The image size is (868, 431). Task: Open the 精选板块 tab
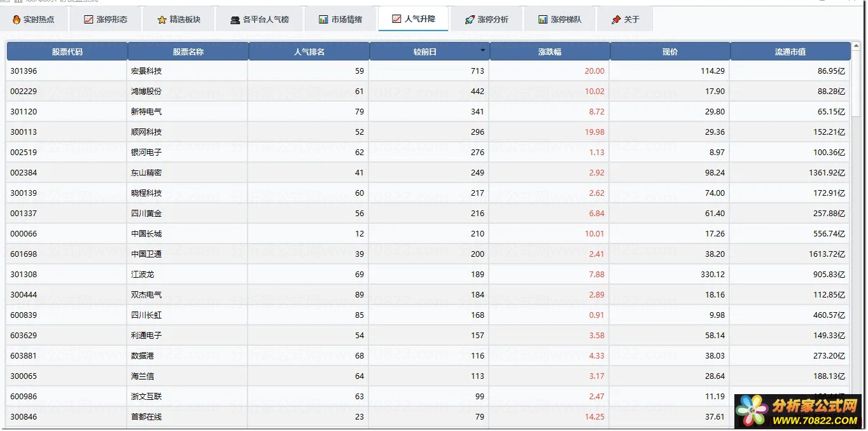point(179,20)
